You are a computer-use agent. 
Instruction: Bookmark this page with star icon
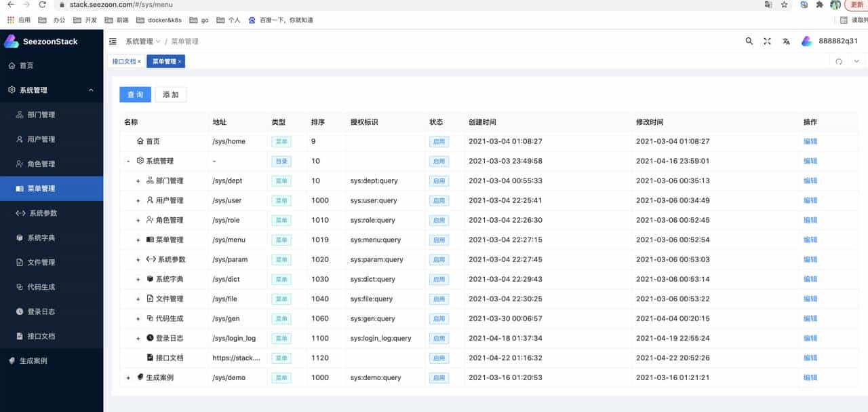[x=785, y=5]
